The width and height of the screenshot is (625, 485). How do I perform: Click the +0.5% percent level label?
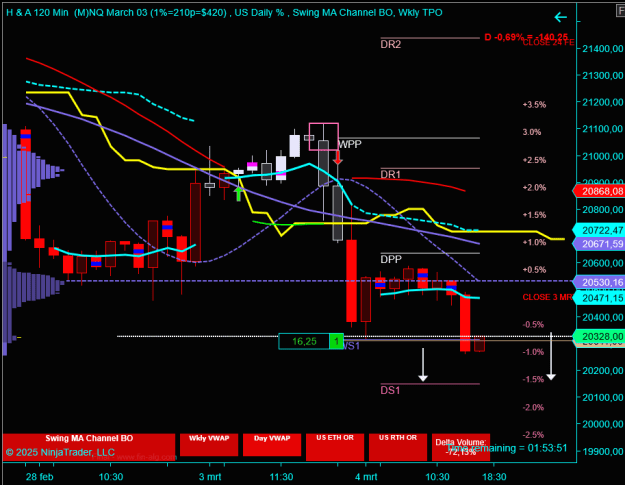(x=534, y=270)
